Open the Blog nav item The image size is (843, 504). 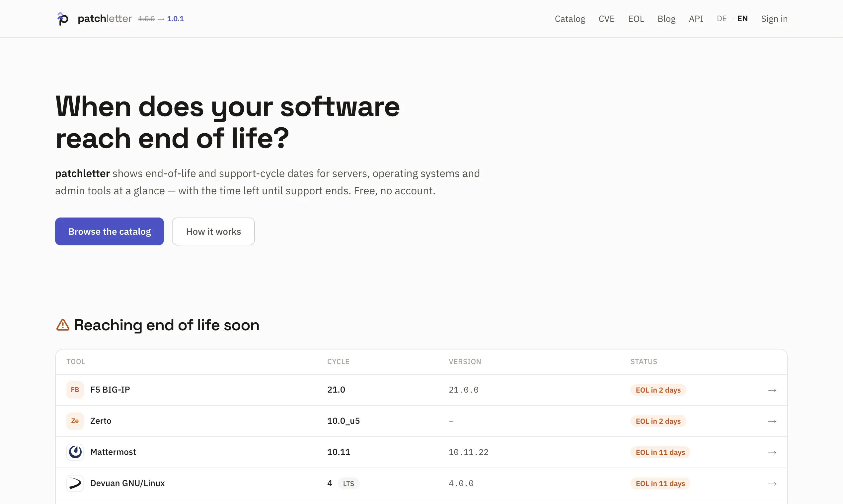(666, 19)
